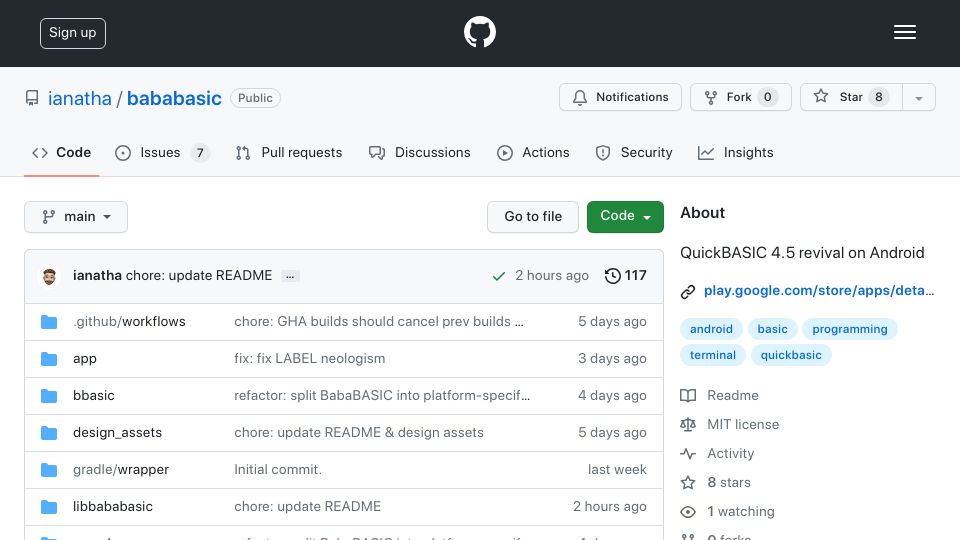960x540 pixels.
Task: Click folder icon for app directory
Action: tap(49, 359)
